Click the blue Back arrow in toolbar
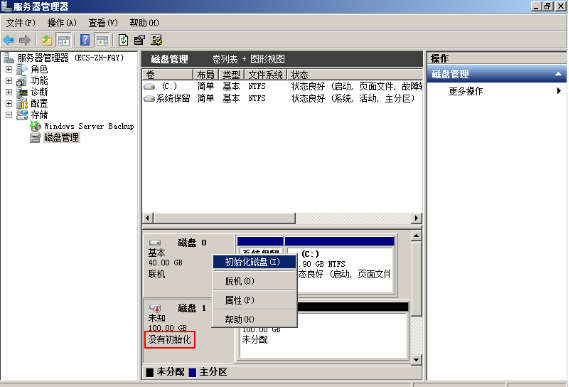The image size is (569, 387). 9,40
